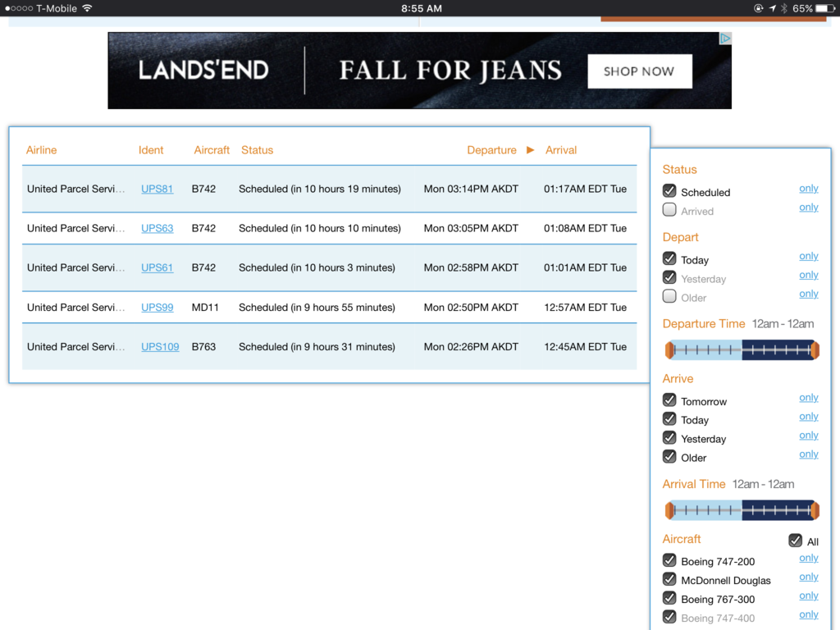Open the UPS63 flight link
This screenshot has height=630, width=840.
(157, 228)
